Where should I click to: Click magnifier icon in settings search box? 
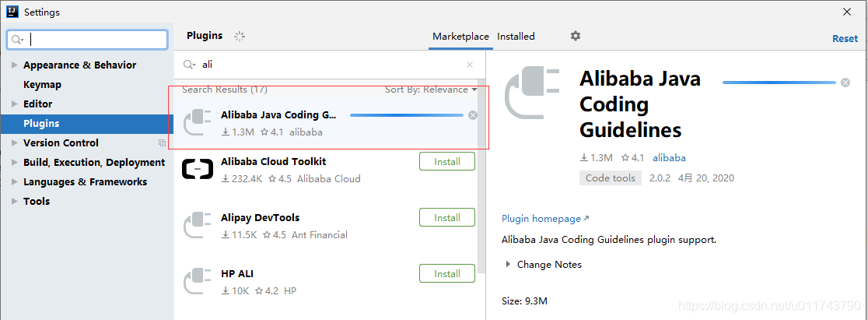point(18,40)
